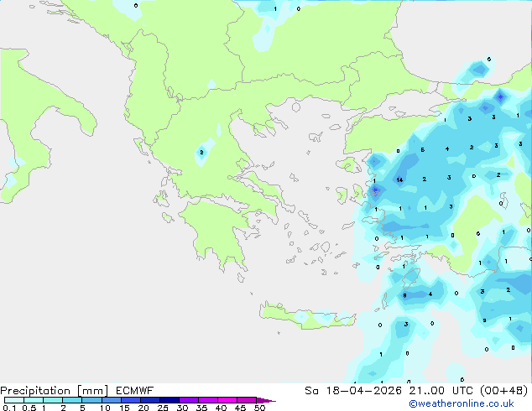Click the '15' legend scale label
This screenshot has height=411, width=532.
tap(124, 408)
